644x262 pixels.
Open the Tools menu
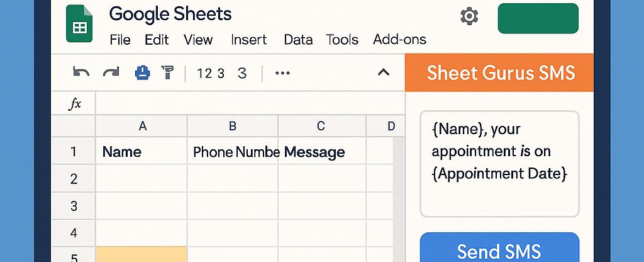click(342, 40)
